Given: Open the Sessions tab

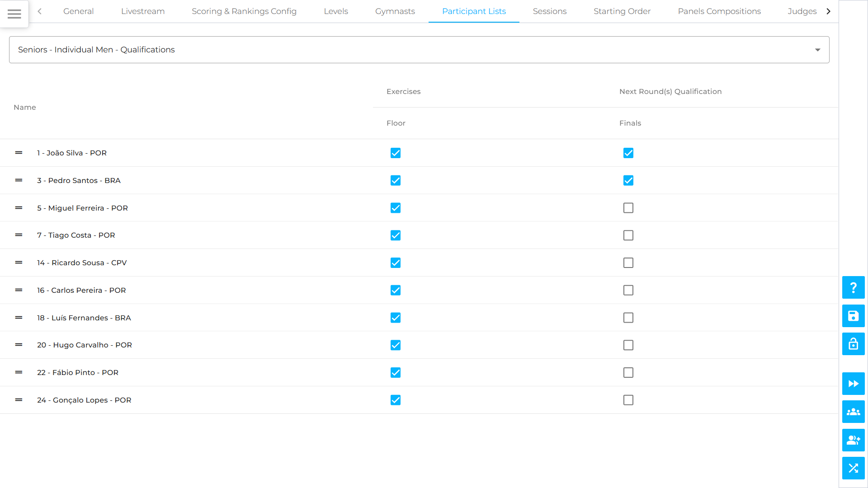Looking at the screenshot, I should (x=550, y=11).
